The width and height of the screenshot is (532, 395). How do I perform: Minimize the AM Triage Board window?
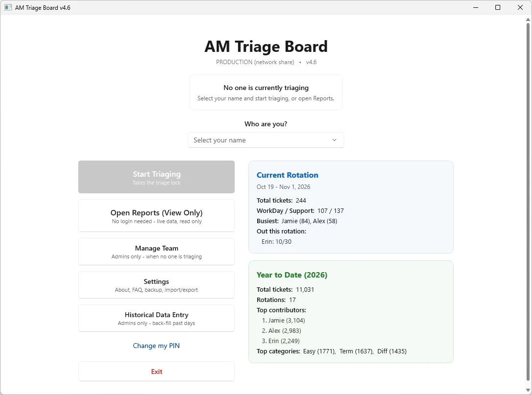click(x=476, y=7)
